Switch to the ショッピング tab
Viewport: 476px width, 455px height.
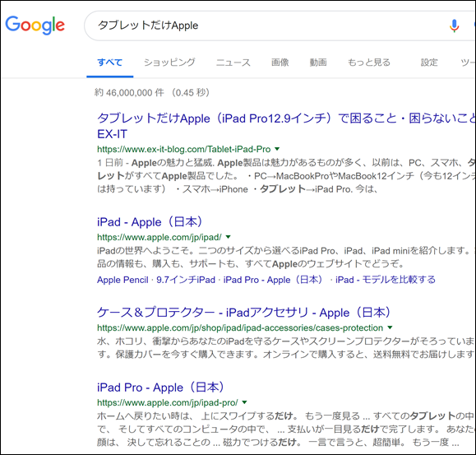[x=169, y=63]
